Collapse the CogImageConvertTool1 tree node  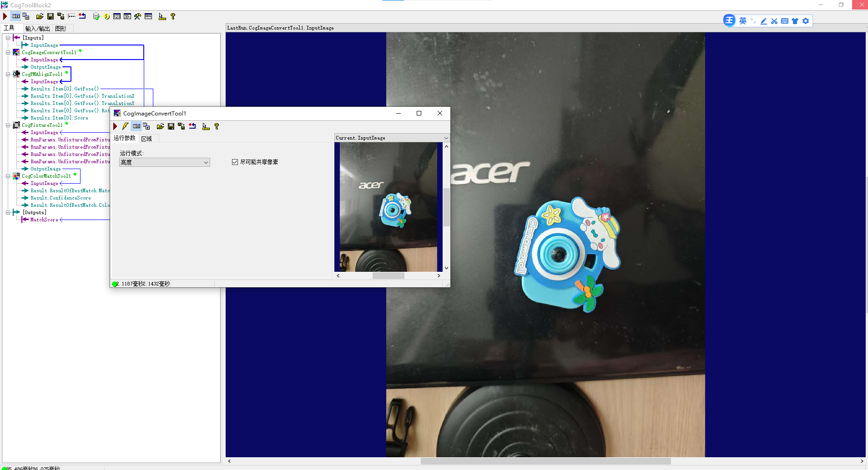point(8,52)
